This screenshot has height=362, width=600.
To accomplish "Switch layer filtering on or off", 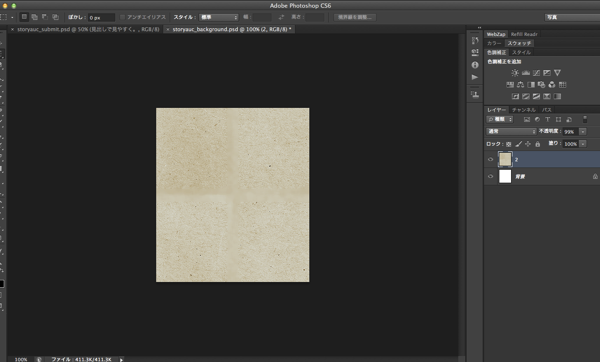I will point(585,119).
